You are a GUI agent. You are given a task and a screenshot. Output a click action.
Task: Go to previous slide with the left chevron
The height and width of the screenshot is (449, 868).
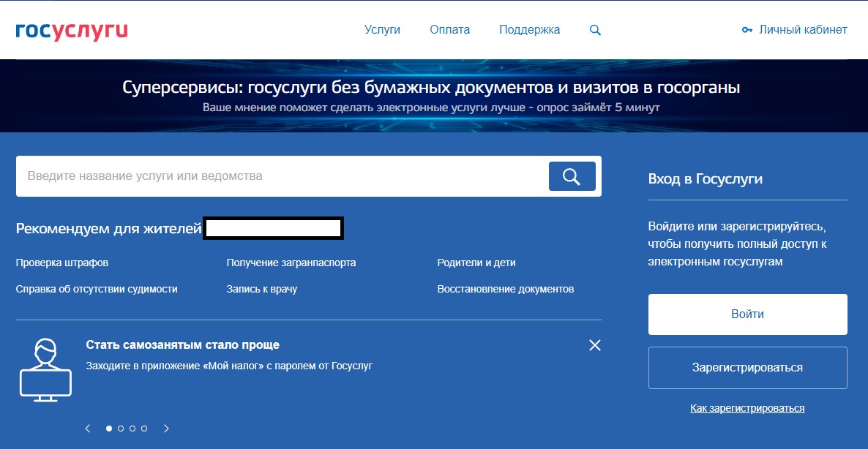point(88,428)
